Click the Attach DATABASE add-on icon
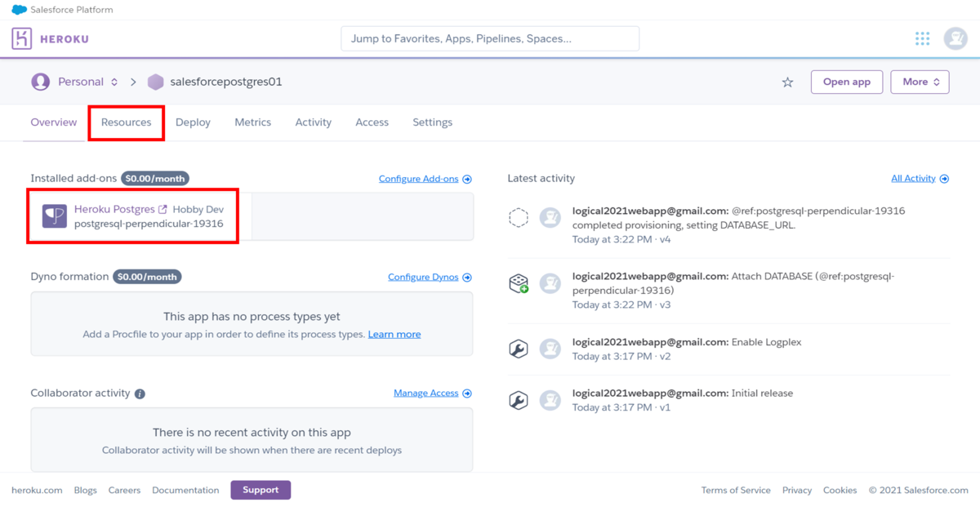The width and height of the screenshot is (980, 507). tap(519, 283)
